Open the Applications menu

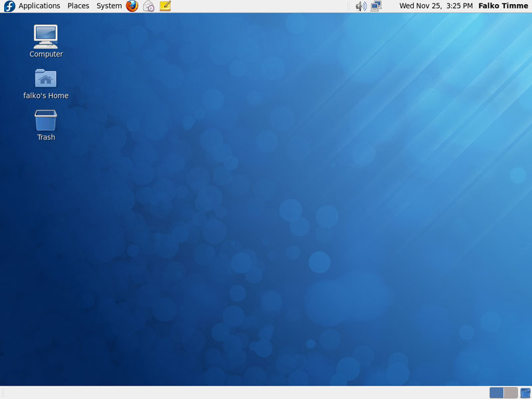coord(39,6)
